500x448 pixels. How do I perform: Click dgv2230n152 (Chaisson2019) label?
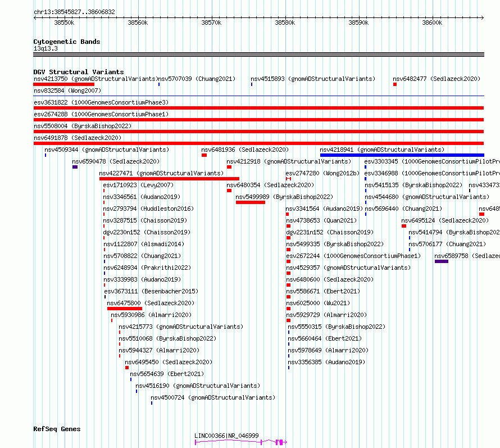pyautogui.click(x=147, y=232)
